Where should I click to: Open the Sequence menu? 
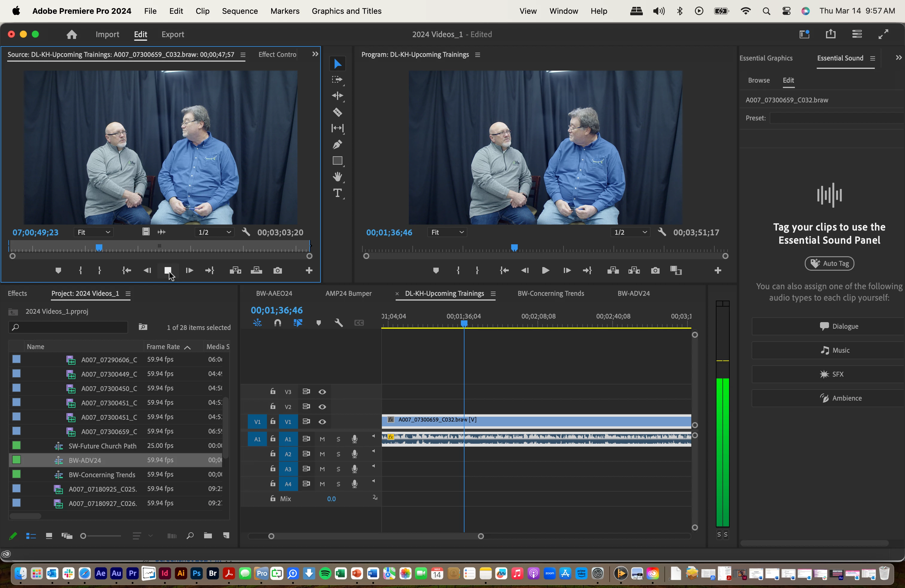(x=239, y=11)
